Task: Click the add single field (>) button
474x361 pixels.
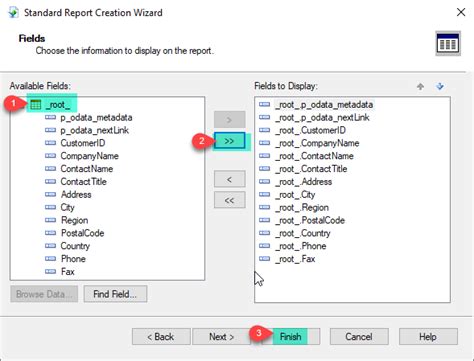Action: [x=229, y=119]
